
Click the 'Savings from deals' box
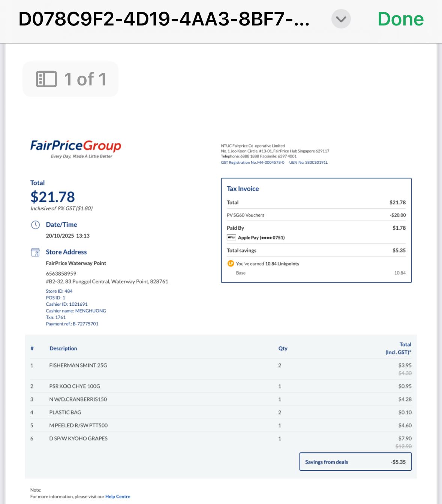coord(355,462)
